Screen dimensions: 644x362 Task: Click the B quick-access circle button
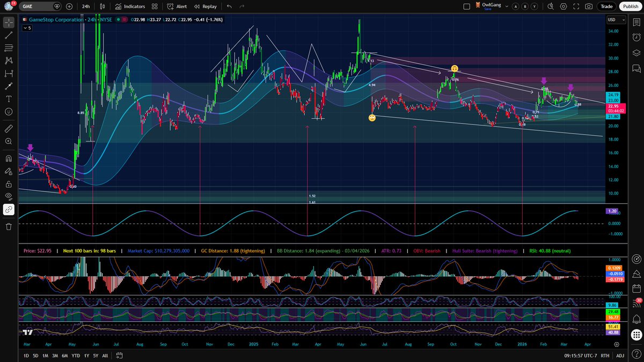point(525,6)
